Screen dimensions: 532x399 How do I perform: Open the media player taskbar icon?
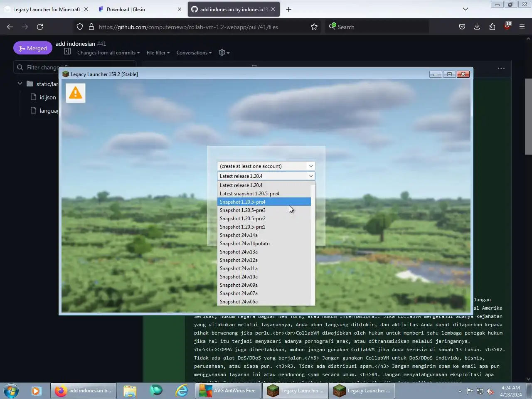point(36,391)
